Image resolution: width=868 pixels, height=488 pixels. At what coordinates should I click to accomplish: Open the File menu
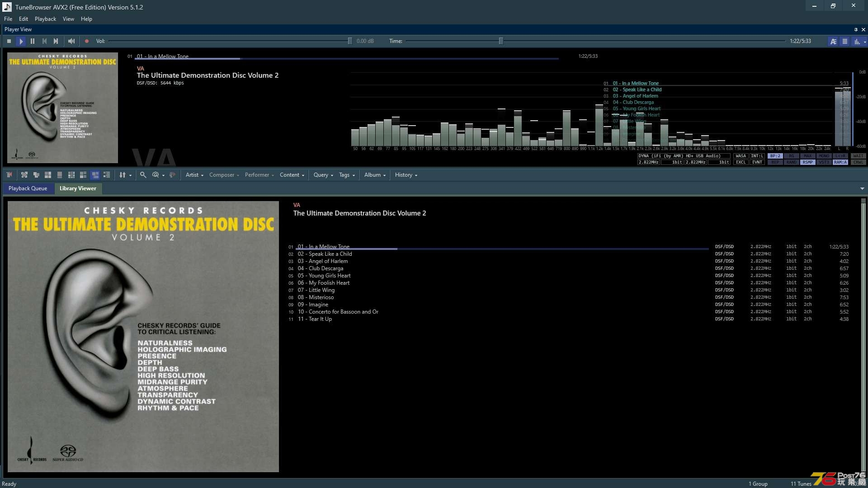point(8,19)
